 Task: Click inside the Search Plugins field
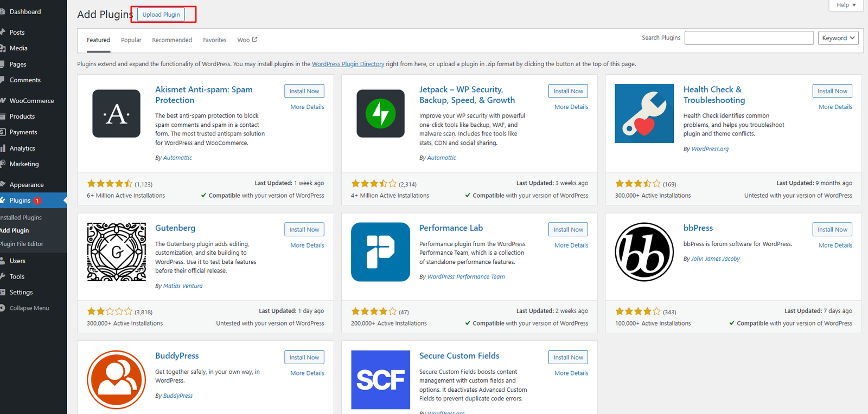pyautogui.click(x=749, y=38)
